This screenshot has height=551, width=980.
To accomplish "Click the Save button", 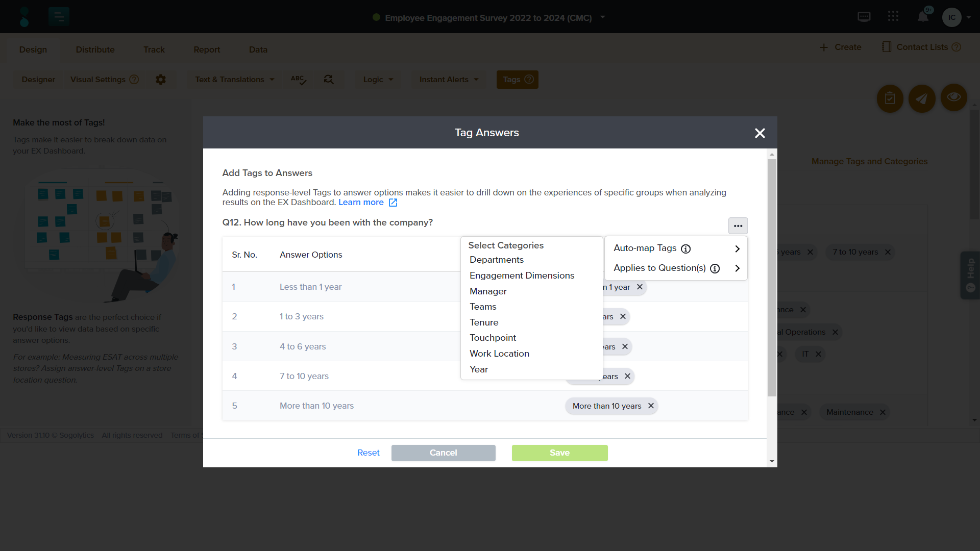I will point(559,453).
